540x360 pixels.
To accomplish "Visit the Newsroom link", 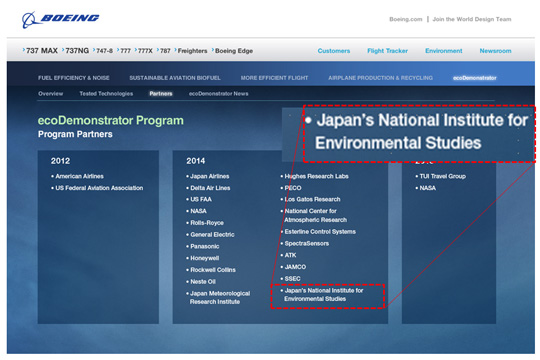I will [495, 51].
